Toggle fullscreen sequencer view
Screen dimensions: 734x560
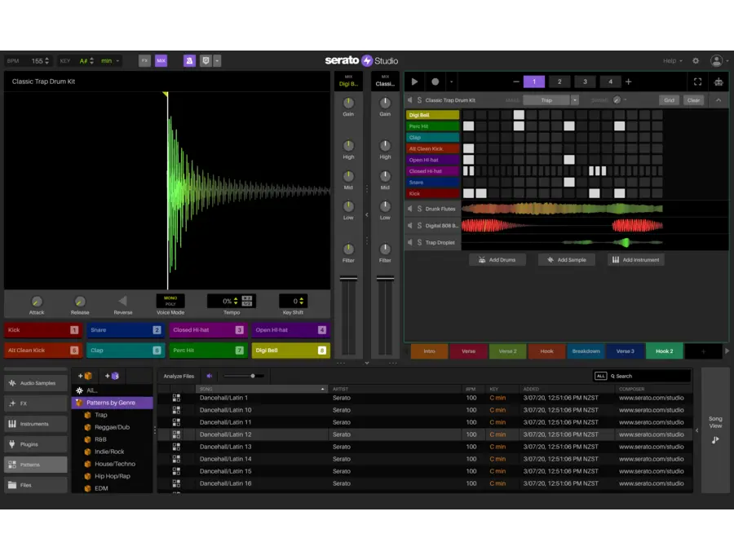(x=697, y=82)
